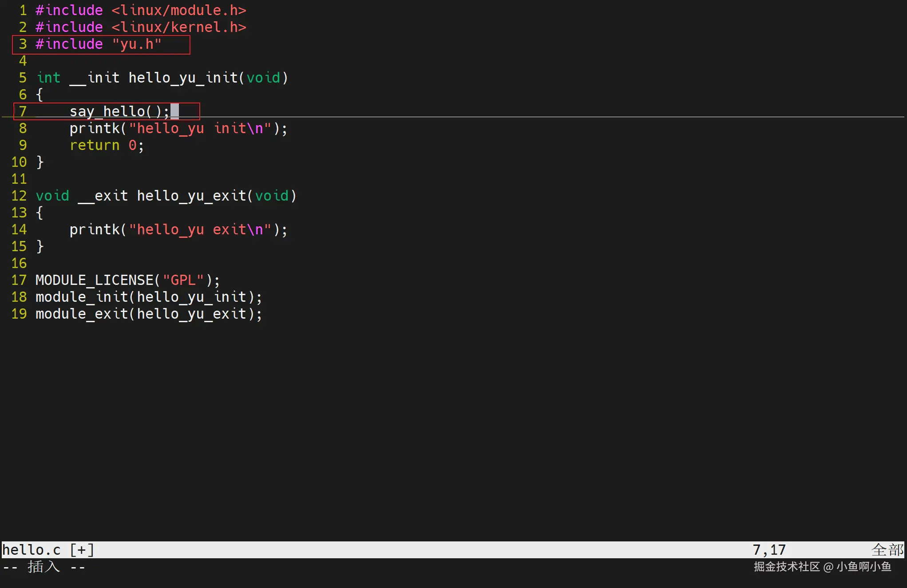907x588 pixels.
Task: Click hello_yu_init function name on line 5
Action: [x=183, y=78]
